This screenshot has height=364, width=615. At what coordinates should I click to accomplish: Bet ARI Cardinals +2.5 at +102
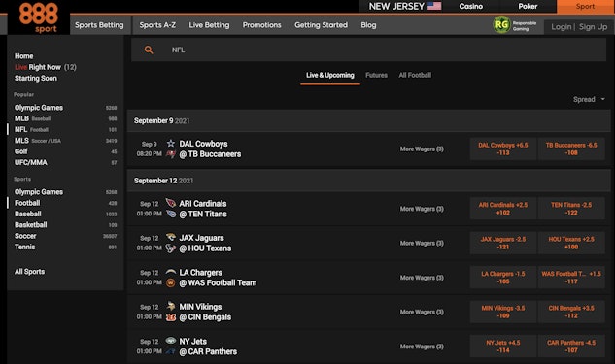pyautogui.click(x=503, y=209)
